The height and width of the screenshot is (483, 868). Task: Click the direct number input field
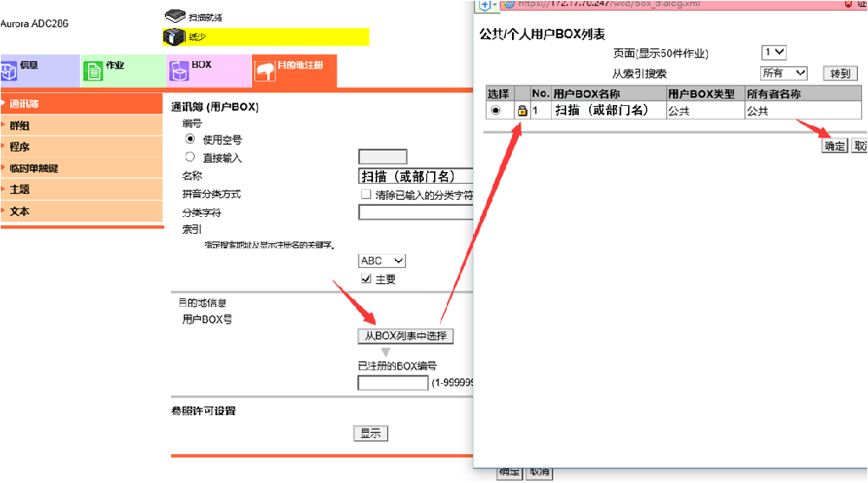[x=382, y=157]
